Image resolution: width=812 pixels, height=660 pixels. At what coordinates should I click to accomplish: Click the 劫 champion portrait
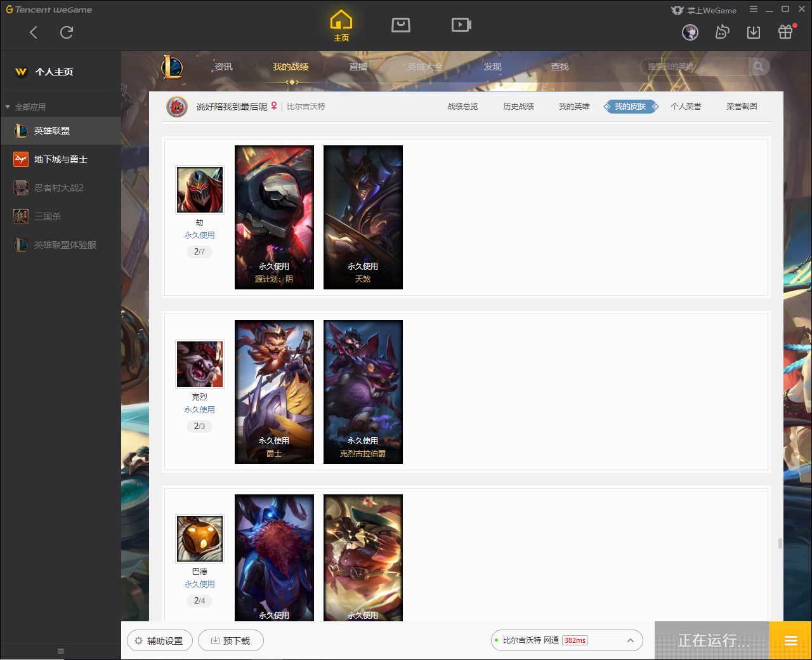pos(200,190)
